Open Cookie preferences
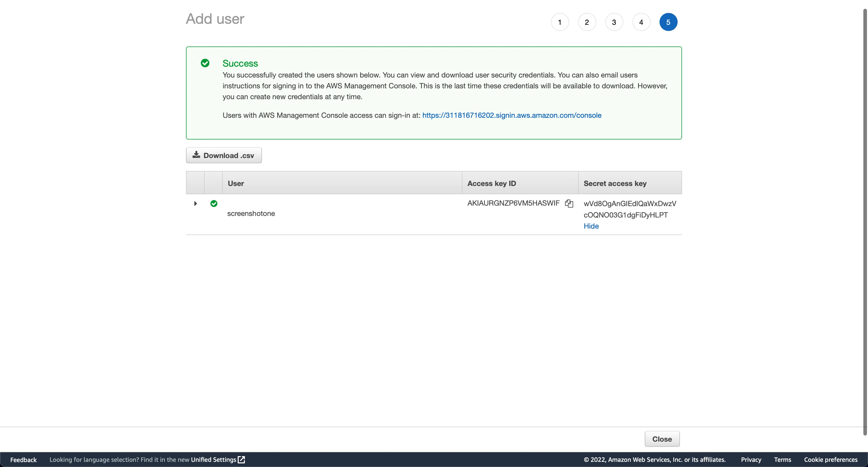868x467 pixels. tap(830, 460)
